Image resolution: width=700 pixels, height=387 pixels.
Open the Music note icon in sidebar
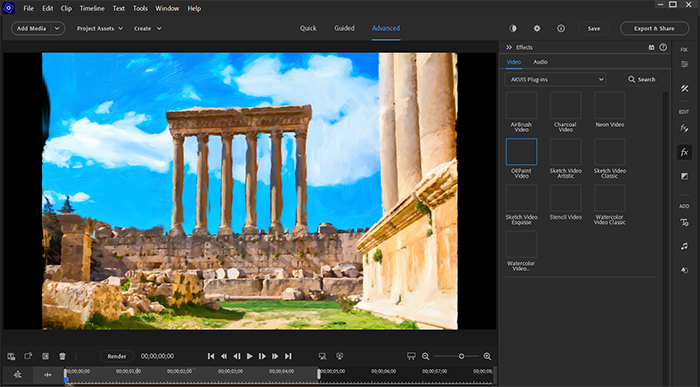click(684, 246)
